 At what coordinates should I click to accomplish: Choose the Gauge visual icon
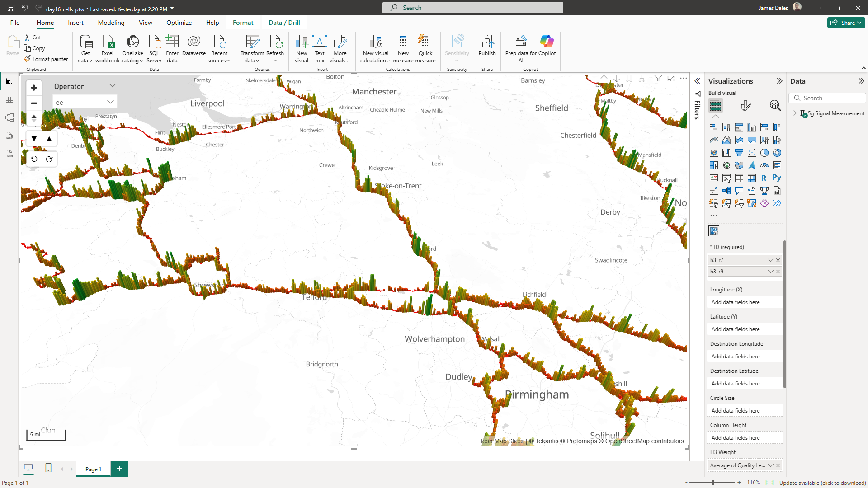click(x=764, y=165)
